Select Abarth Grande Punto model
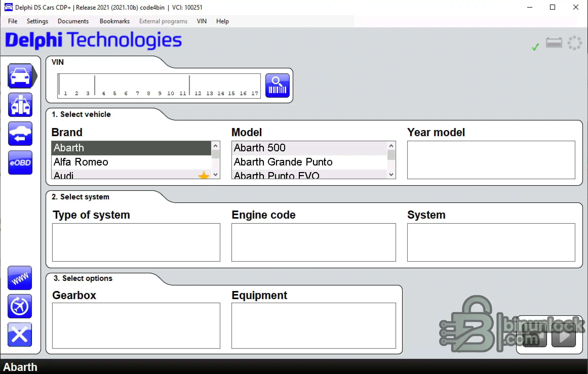 pos(309,162)
